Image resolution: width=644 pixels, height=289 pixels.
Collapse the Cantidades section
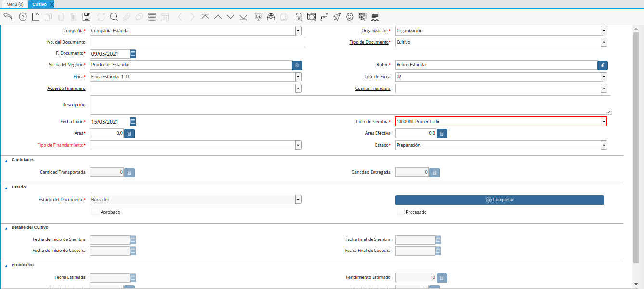coord(6,160)
